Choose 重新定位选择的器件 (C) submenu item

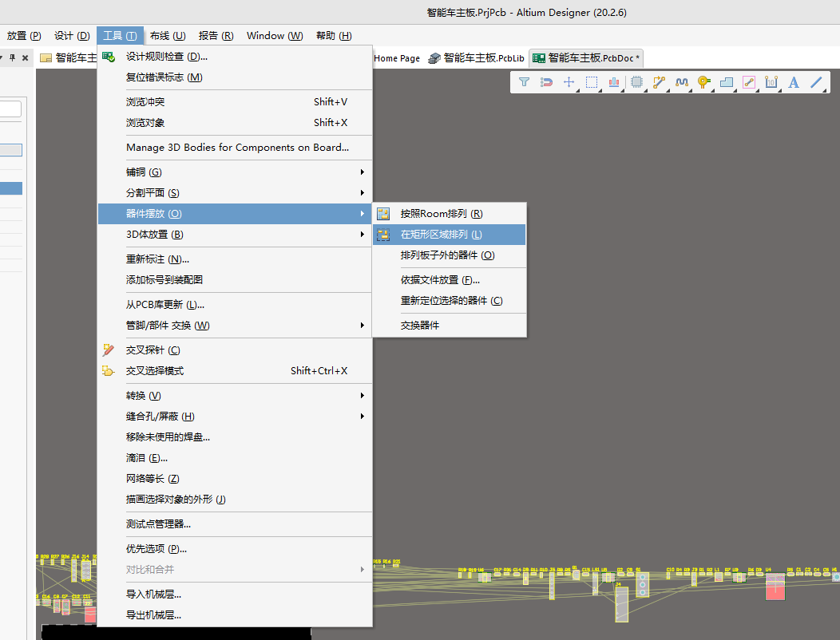(450, 301)
